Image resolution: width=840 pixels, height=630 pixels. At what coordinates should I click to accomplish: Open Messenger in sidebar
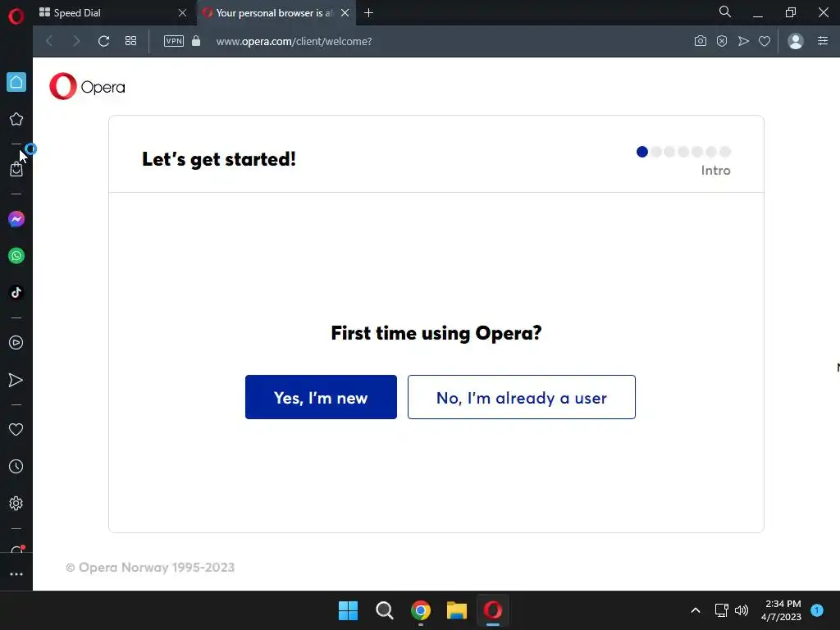(x=16, y=219)
